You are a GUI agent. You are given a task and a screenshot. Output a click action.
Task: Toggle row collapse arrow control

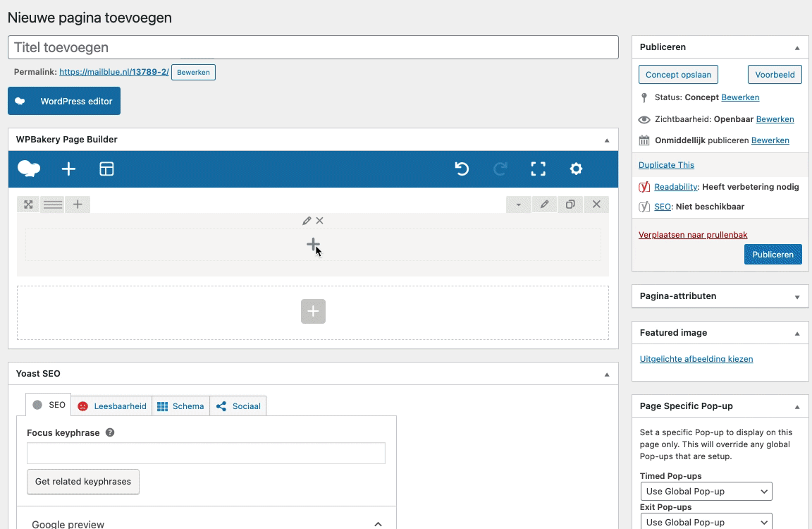tap(518, 205)
